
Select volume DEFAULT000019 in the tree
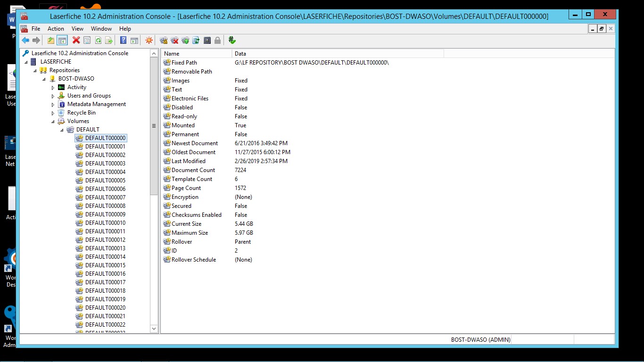coord(105,299)
